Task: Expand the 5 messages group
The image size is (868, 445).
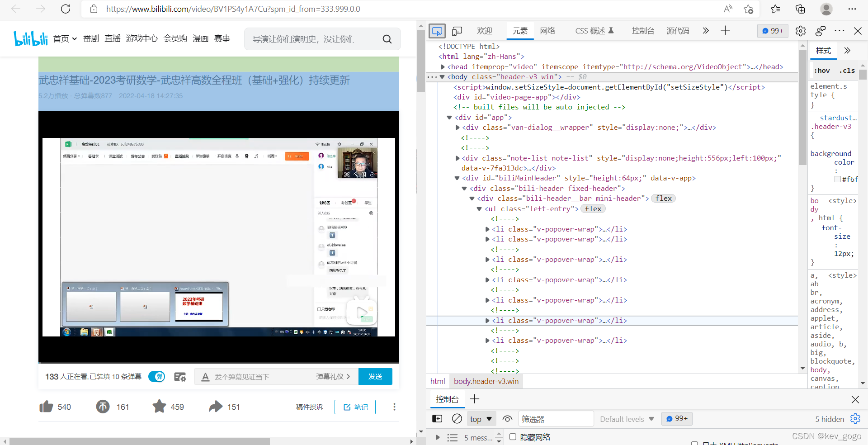Action: 437,437
